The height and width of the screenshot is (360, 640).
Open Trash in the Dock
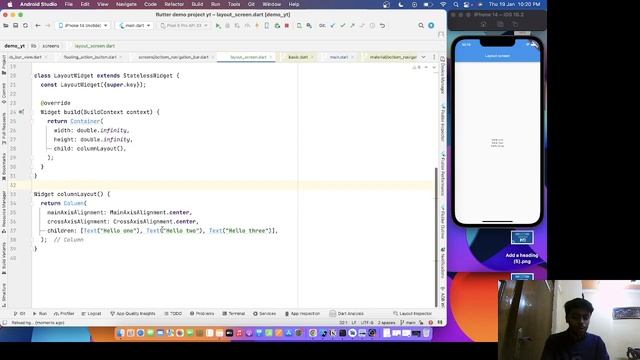coord(426,333)
